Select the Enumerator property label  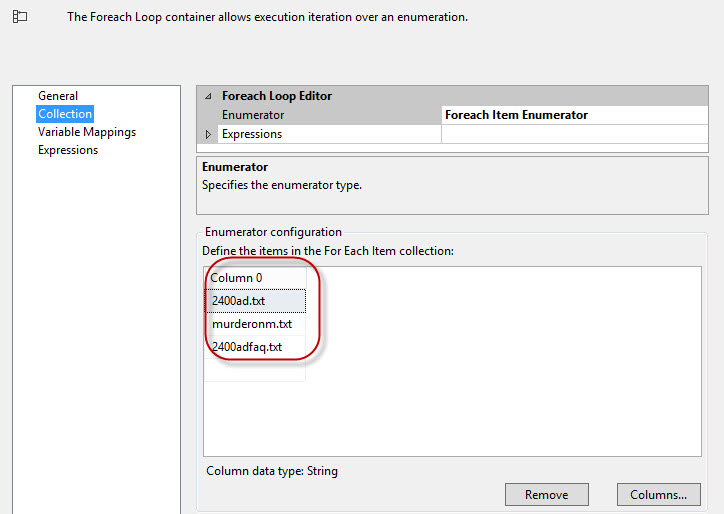tap(253, 115)
